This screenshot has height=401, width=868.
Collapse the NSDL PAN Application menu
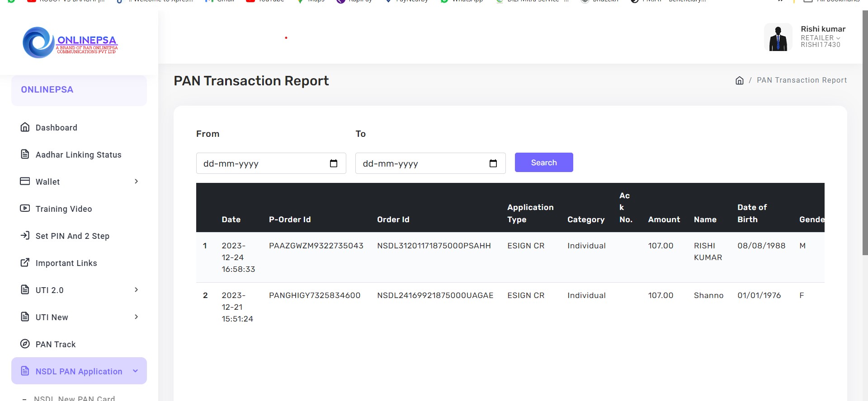tap(135, 371)
